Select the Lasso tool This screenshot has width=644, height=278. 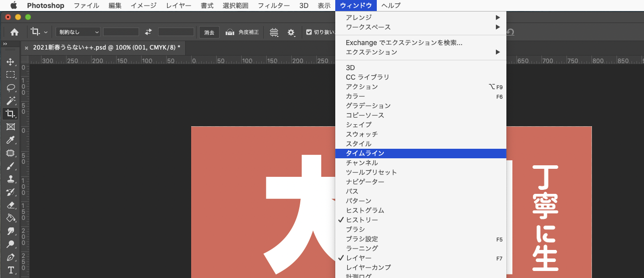click(11, 88)
